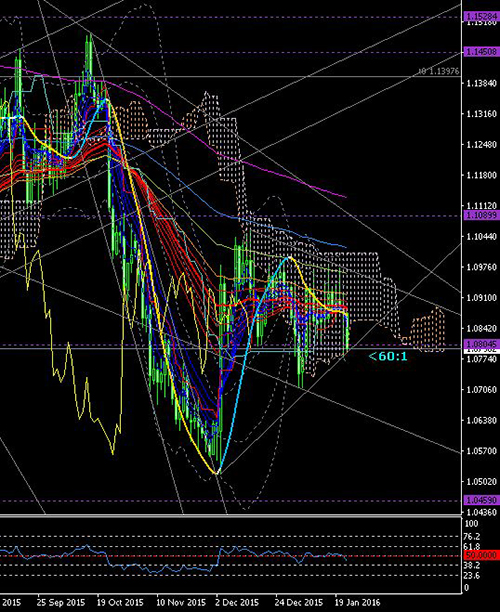Select the 1.13976 horizontal line label
The height and width of the screenshot is (612, 500).
pyautogui.click(x=439, y=71)
